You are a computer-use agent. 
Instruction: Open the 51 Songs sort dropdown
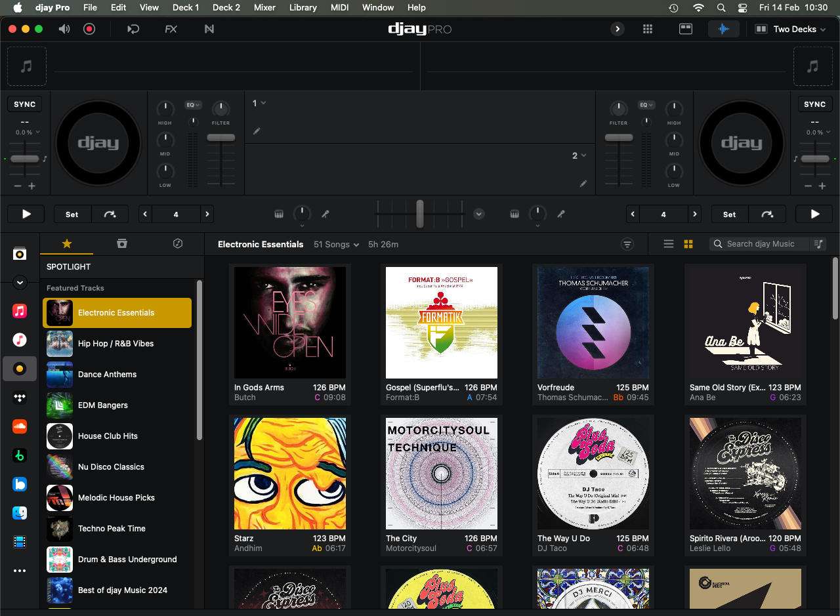tap(337, 244)
